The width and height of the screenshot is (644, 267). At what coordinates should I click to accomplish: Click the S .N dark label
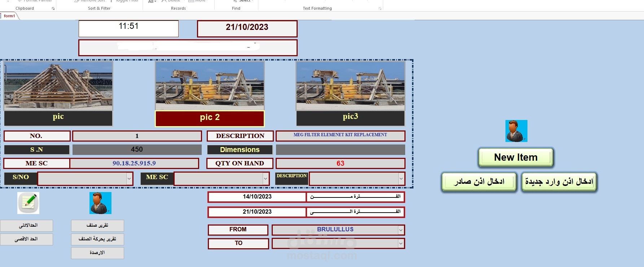pyautogui.click(x=37, y=150)
